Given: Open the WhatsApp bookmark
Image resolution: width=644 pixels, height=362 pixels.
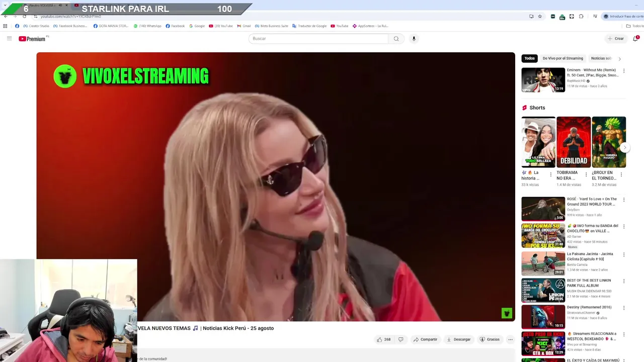Looking at the screenshot, I should [x=147, y=26].
